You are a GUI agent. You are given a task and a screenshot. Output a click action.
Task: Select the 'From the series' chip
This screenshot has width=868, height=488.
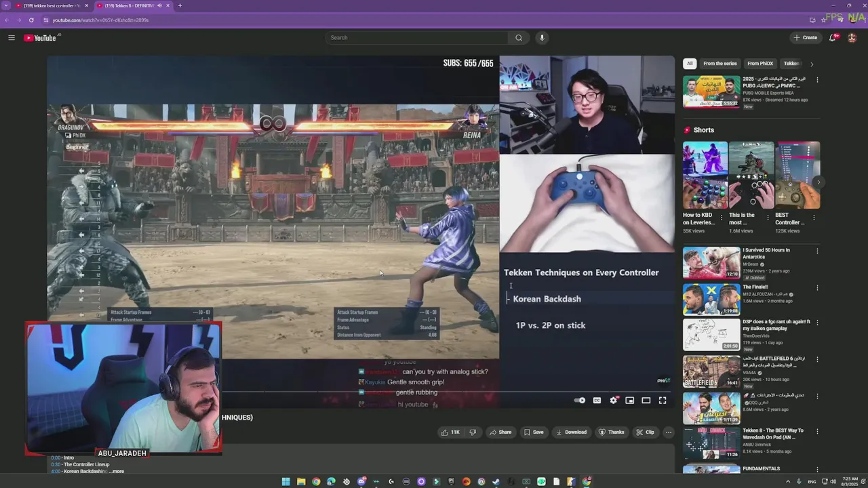click(x=720, y=64)
